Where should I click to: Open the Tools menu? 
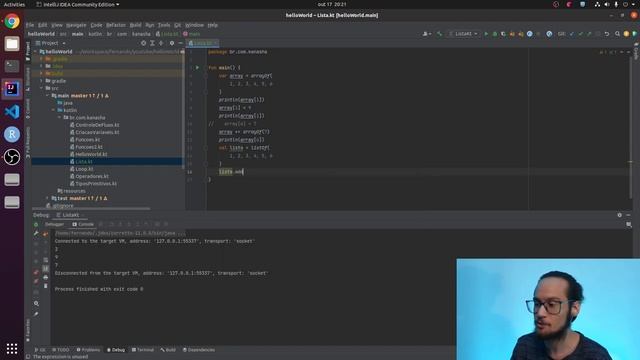point(164,25)
